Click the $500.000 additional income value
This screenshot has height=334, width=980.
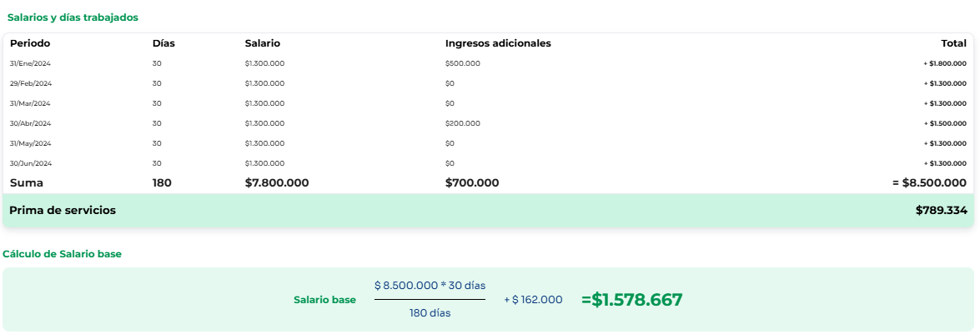[x=463, y=63]
